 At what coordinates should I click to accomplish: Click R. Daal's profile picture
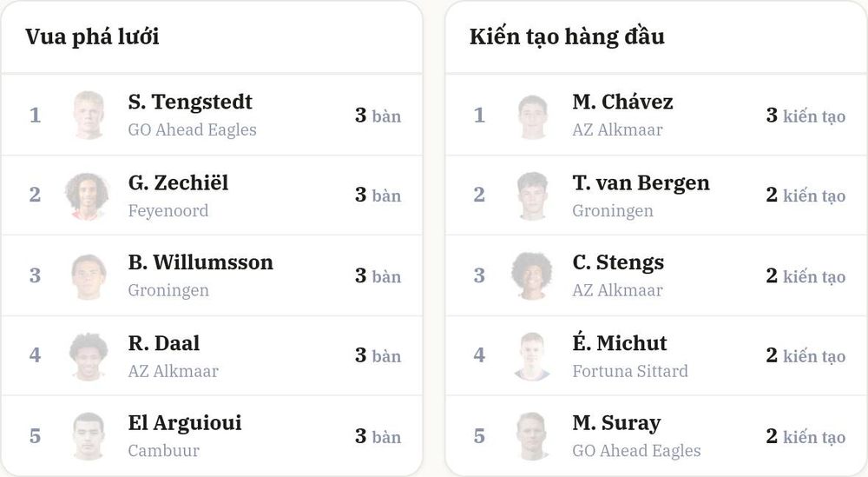pos(89,355)
